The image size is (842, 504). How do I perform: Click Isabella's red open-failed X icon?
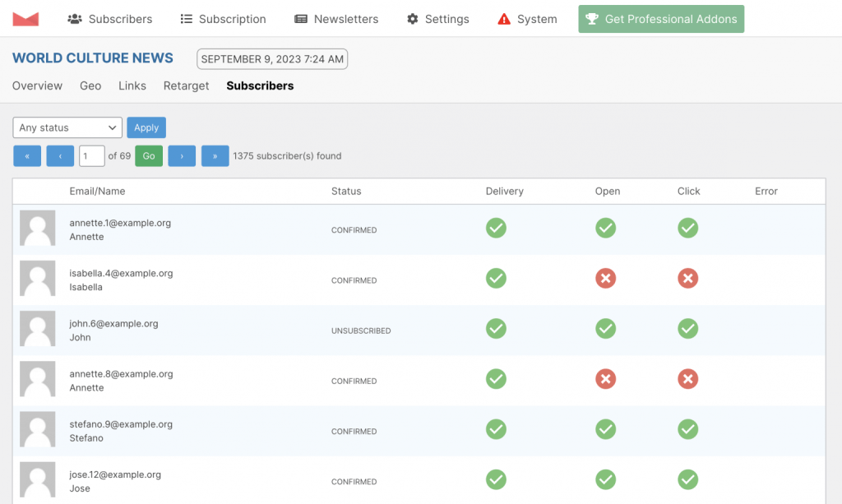tap(605, 278)
